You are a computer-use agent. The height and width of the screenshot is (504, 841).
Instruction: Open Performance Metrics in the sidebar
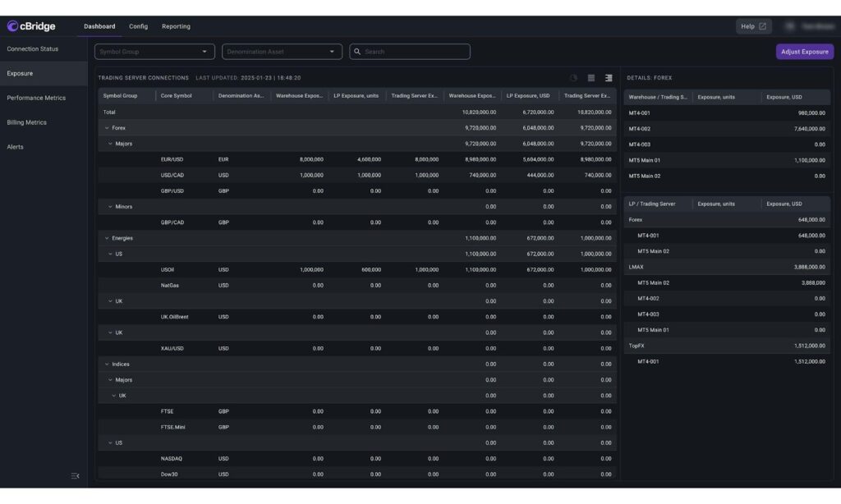click(36, 99)
